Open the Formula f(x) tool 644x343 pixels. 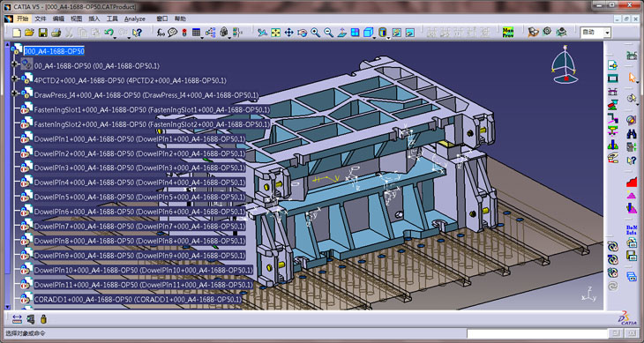pyautogui.click(x=161, y=33)
